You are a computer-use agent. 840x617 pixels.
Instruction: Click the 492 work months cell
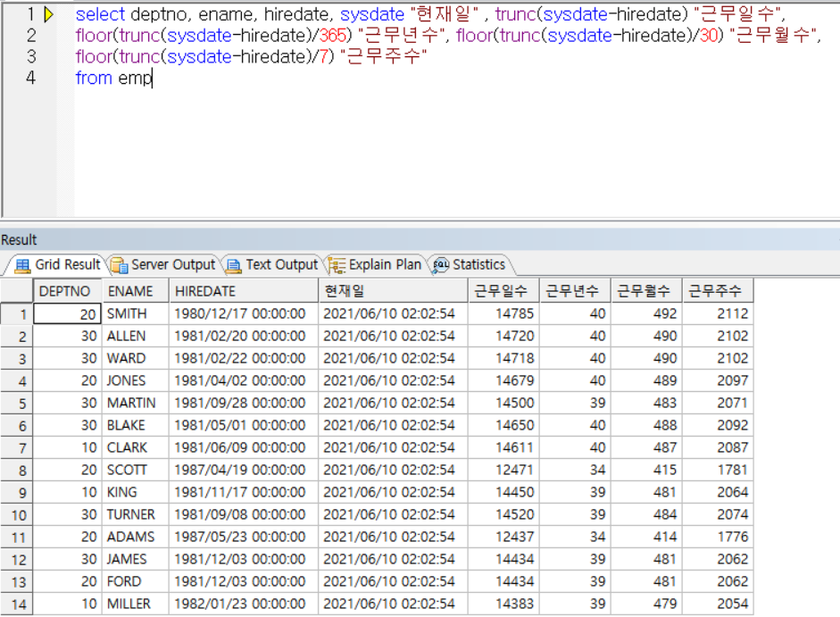(647, 313)
